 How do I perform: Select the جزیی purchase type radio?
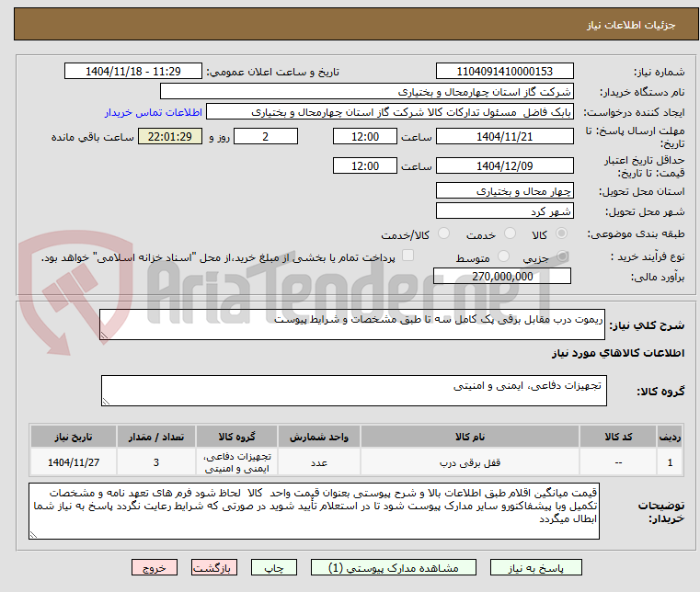coord(562,256)
